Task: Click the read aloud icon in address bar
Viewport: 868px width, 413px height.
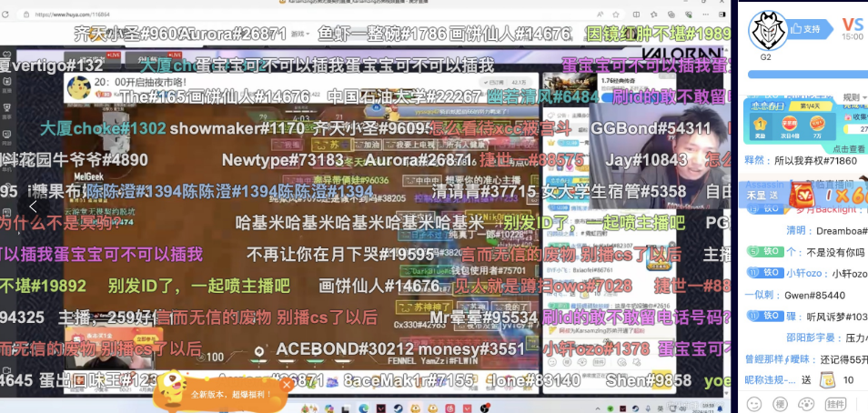Action: click(601, 15)
